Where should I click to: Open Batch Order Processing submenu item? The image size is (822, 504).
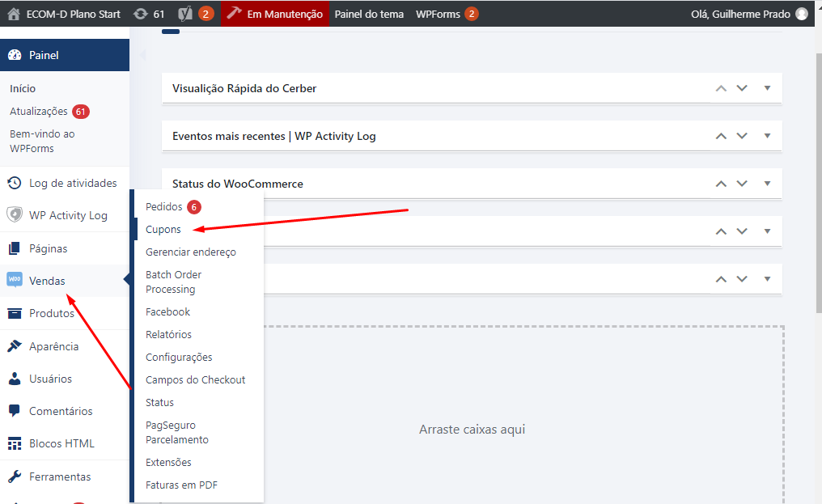point(173,282)
